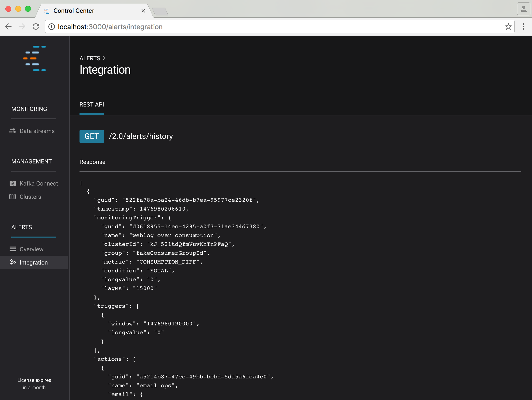Image resolution: width=532 pixels, height=400 pixels.
Task: Click the Data streams arrows icon
Action: (x=13, y=131)
